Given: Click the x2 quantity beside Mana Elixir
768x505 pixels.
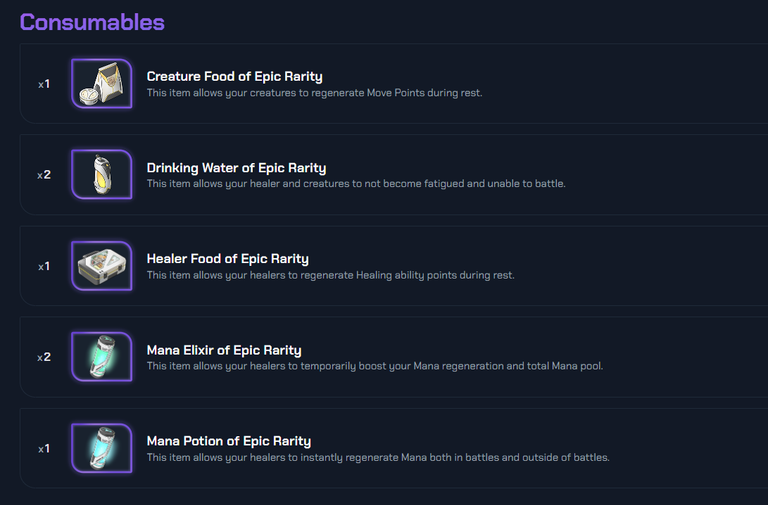Looking at the screenshot, I should (x=44, y=357).
